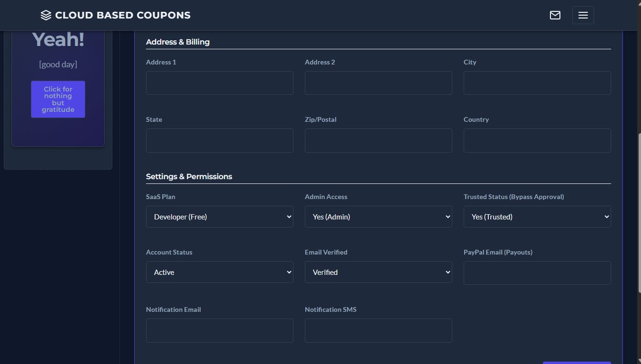The image size is (641, 364).
Task: Open the Trusted Status (Bypass Approval) dropdown
Action: [x=537, y=217]
